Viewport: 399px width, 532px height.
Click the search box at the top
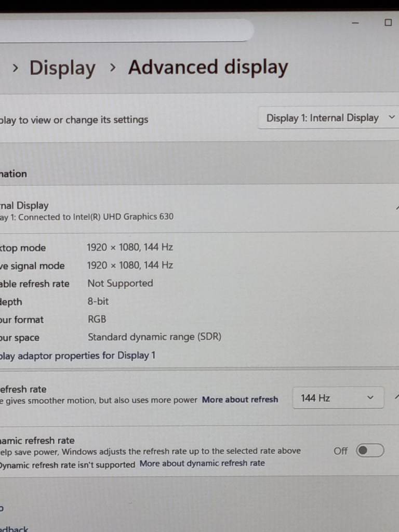pyautogui.click(x=126, y=30)
